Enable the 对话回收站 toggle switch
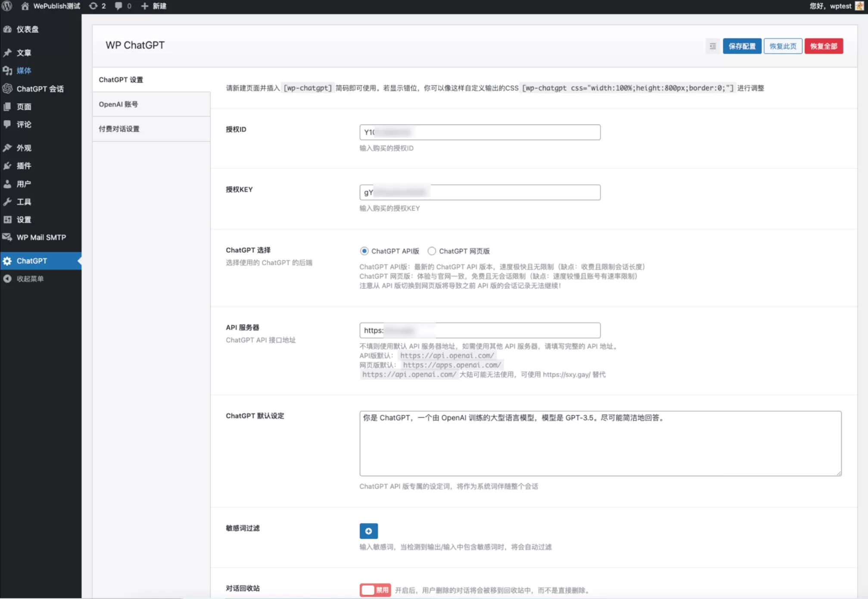Screen dimensions: 868x599 click(x=375, y=590)
